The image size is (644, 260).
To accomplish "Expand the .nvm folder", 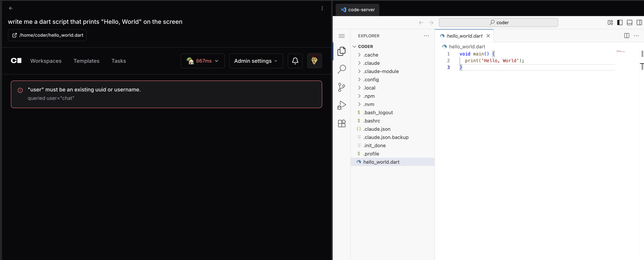I will click(x=393, y=104).
